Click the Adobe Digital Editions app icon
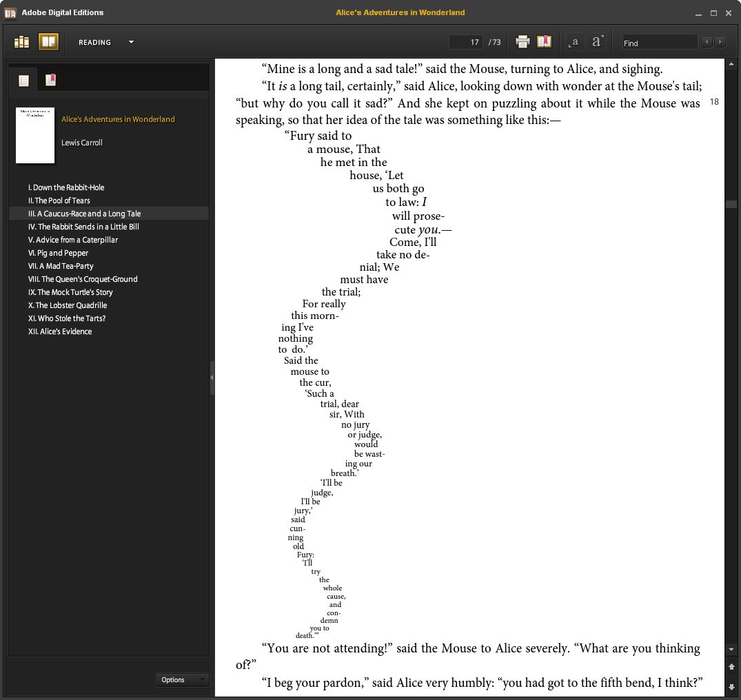 click(10, 13)
